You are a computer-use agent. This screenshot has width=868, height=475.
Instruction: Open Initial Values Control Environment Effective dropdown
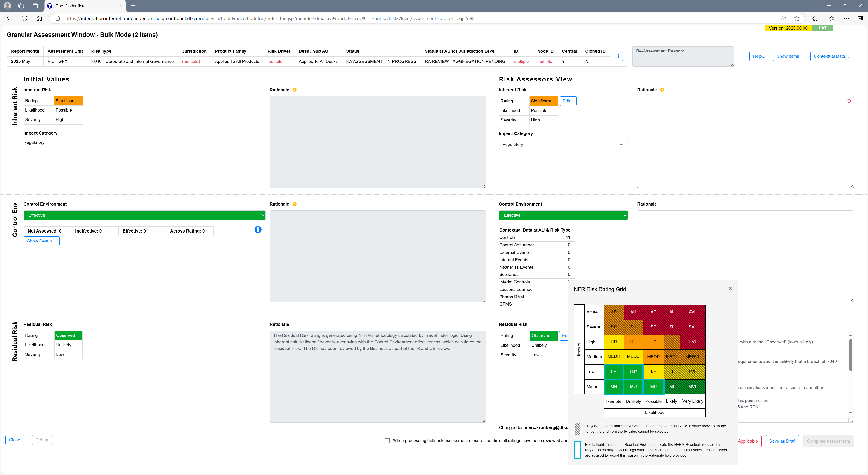144,215
